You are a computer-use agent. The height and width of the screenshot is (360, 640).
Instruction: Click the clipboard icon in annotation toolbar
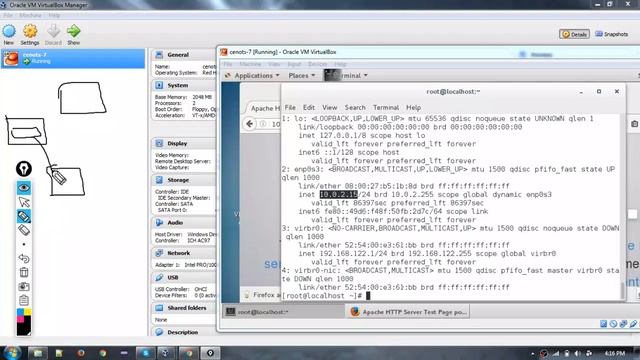[24, 300]
